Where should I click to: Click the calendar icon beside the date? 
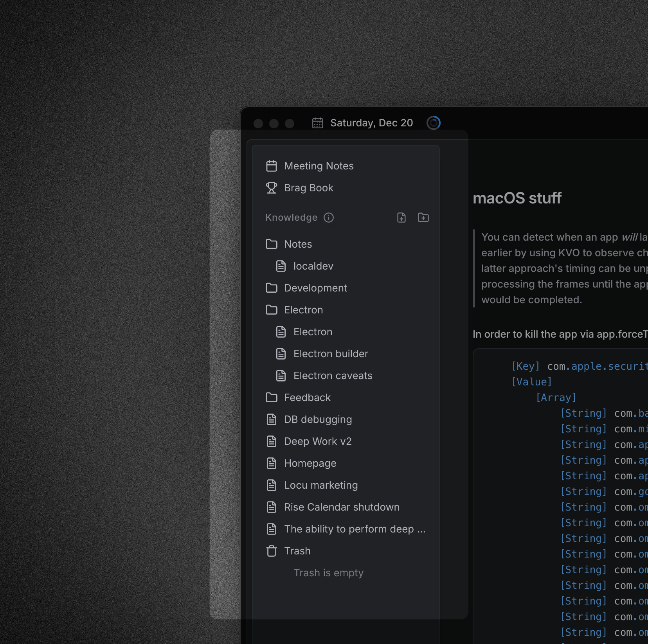click(317, 123)
